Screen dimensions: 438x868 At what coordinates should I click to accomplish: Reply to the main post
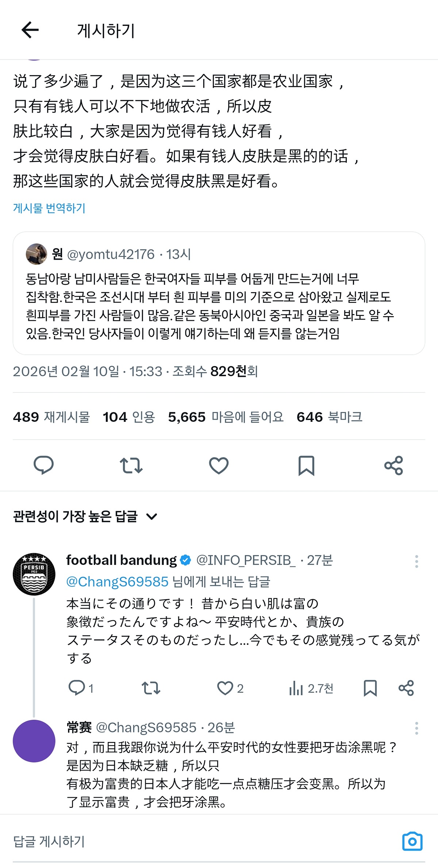coord(43,465)
